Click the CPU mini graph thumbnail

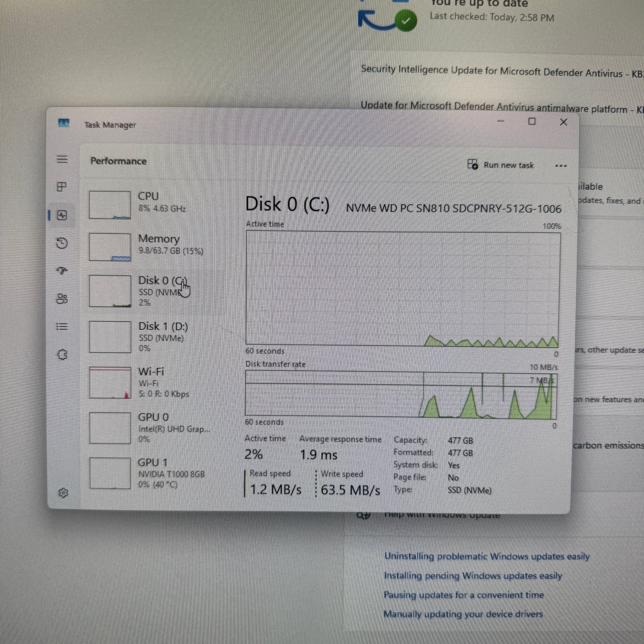point(110,205)
